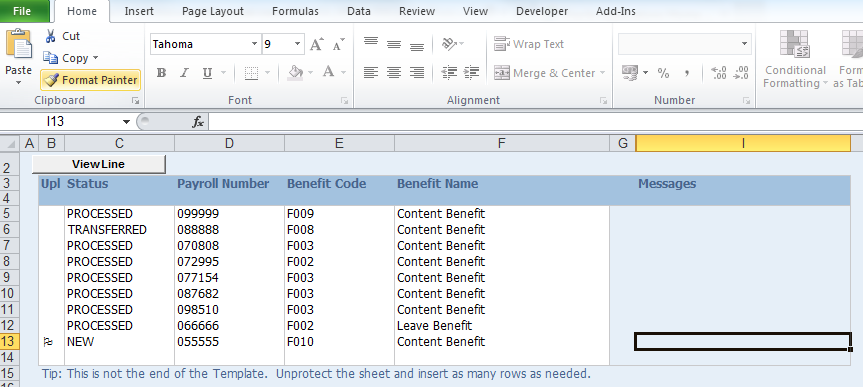Select the TRANSFERRED status cell

(x=119, y=229)
